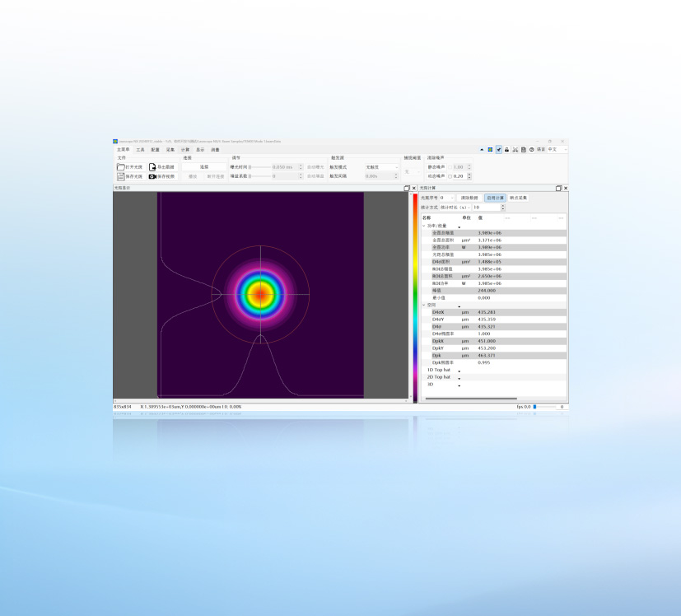Screen dimensions: 681x616
Task: Open the language dropdown showing 中文
Action: point(557,149)
